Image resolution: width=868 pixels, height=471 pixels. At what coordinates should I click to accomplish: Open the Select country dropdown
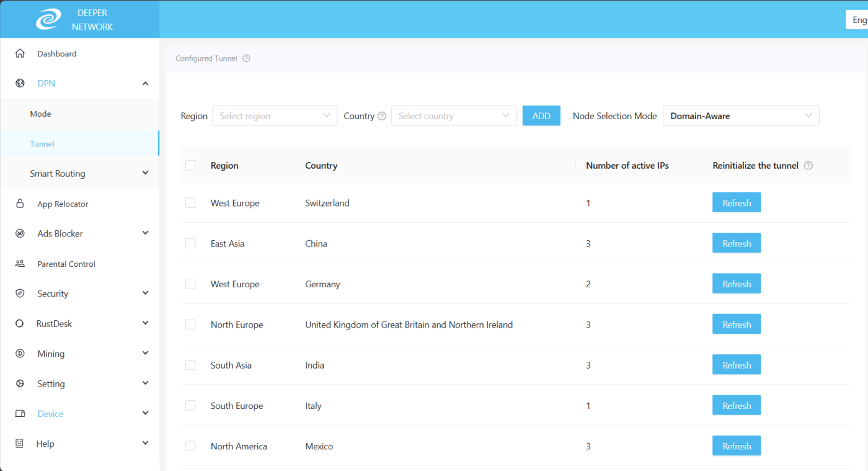click(453, 116)
